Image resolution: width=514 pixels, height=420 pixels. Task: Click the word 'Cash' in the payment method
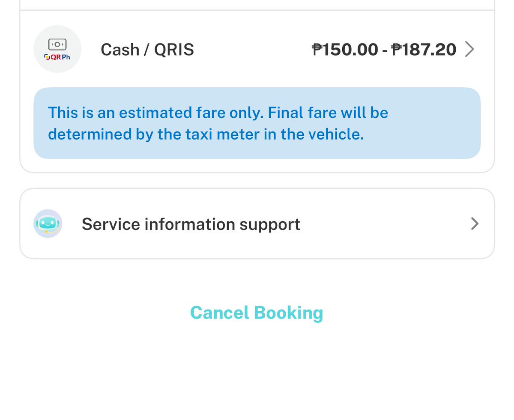pyautogui.click(x=120, y=50)
